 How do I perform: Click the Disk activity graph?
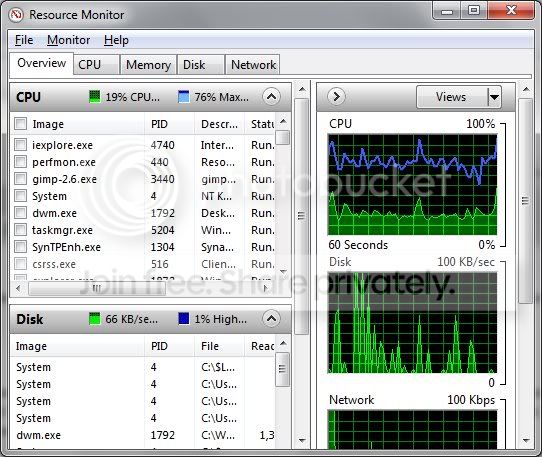[x=412, y=323]
